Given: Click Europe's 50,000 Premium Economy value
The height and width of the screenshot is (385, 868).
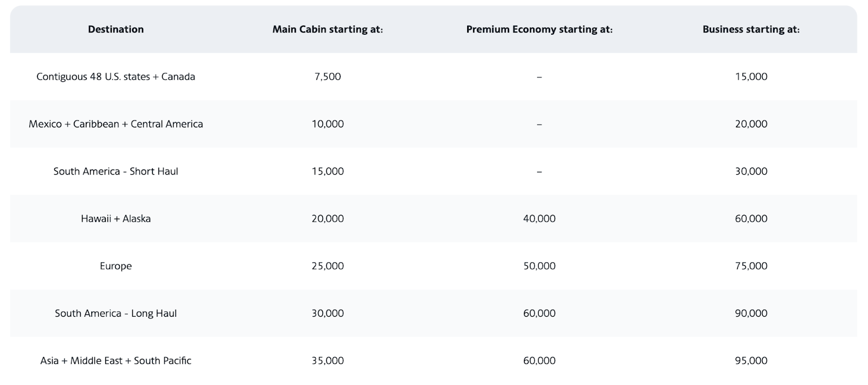Looking at the screenshot, I should tap(539, 266).
